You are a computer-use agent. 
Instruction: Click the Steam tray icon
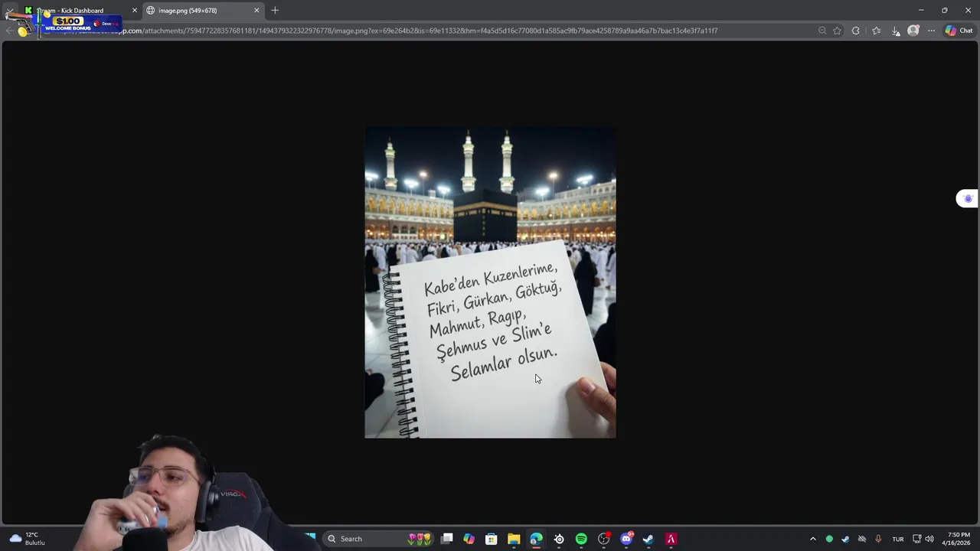click(845, 539)
